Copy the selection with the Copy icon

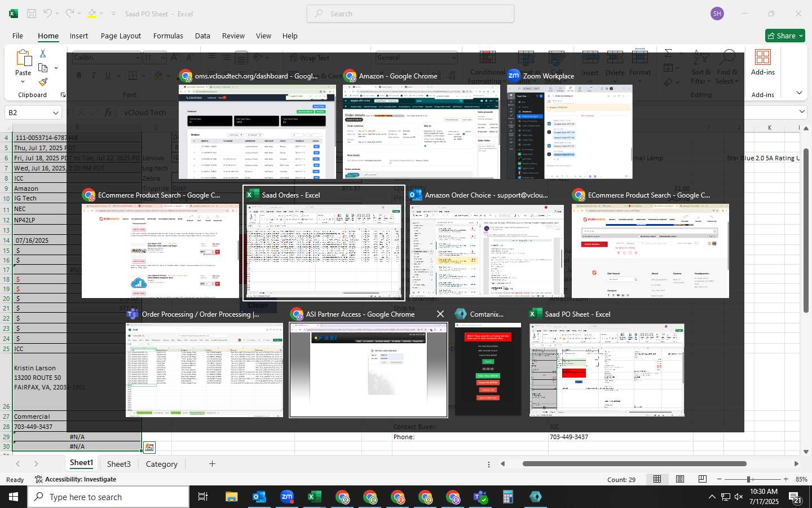(43, 68)
